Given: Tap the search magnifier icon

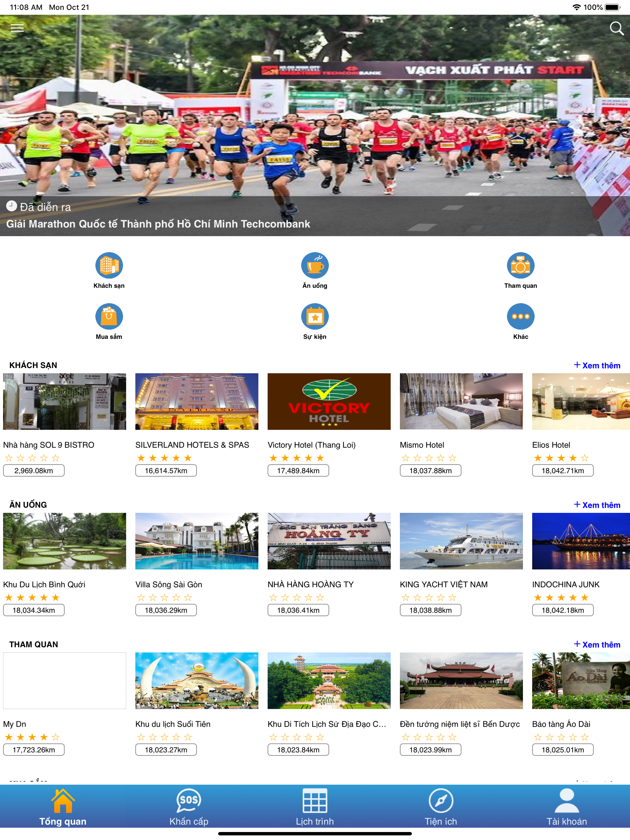Looking at the screenshot, I should pyautogui.click(x=616, y=28).
